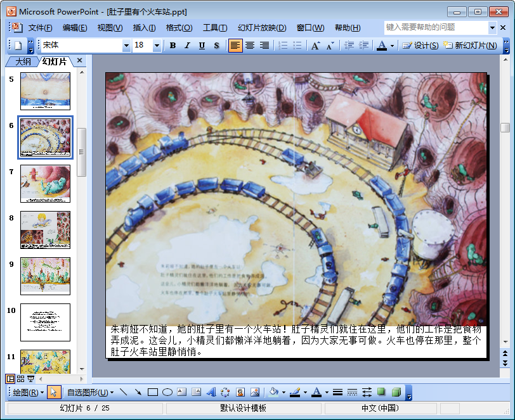
Task: Choose line style icon
Action: click(x=337, y=392)
